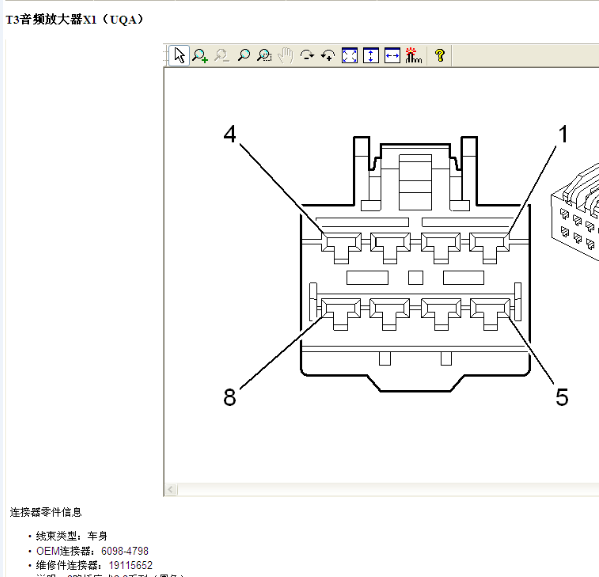Screen dimensions: 599x577
Task: Select the plain magnifier zoom tool
Action: (243, 56)
